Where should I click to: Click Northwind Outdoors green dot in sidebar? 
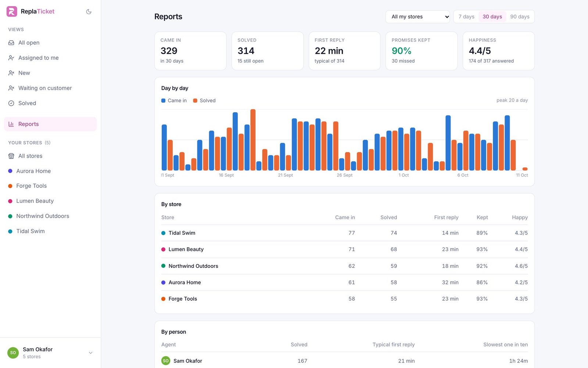tap(10, 216)
